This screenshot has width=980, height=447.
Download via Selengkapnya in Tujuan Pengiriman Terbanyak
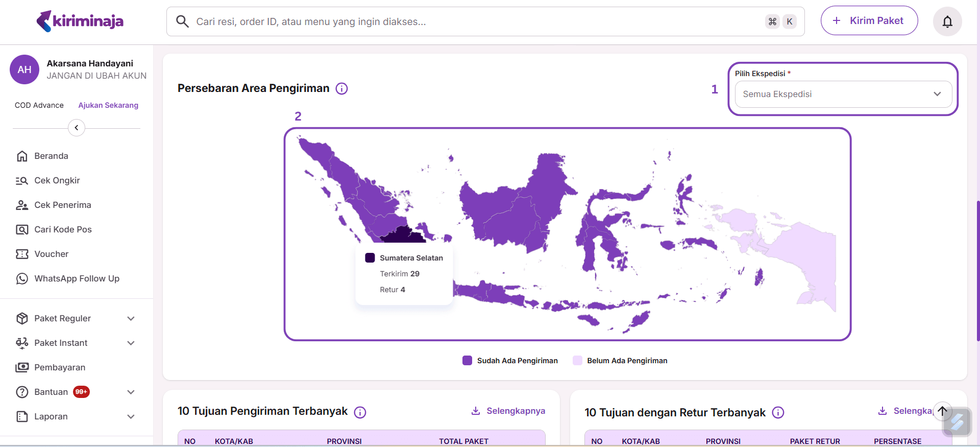(508, 411)
